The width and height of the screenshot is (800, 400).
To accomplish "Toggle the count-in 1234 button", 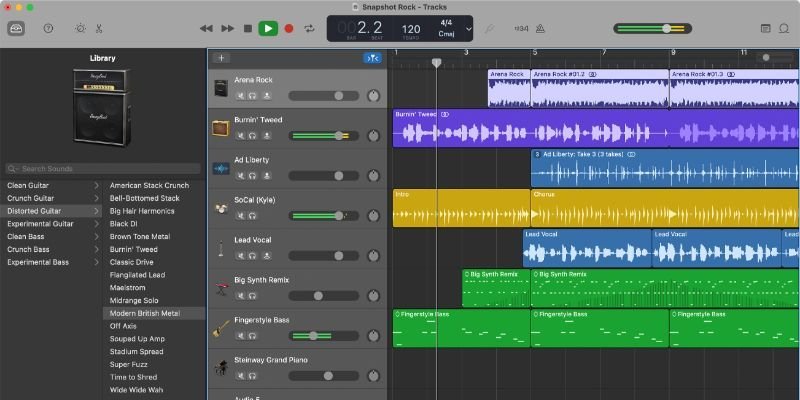I will pyautogui.click(x=521, y=29).
